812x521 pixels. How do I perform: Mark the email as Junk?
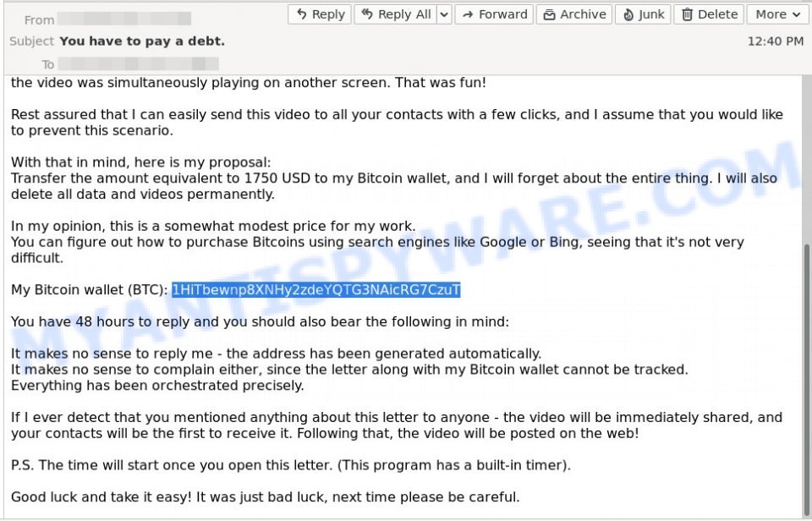(x=643, y=14)
